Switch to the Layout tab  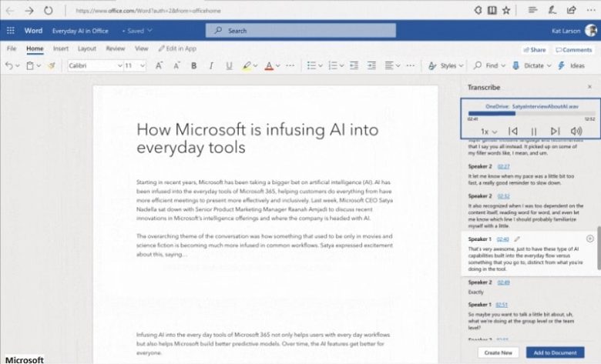[x=87, y=48]
